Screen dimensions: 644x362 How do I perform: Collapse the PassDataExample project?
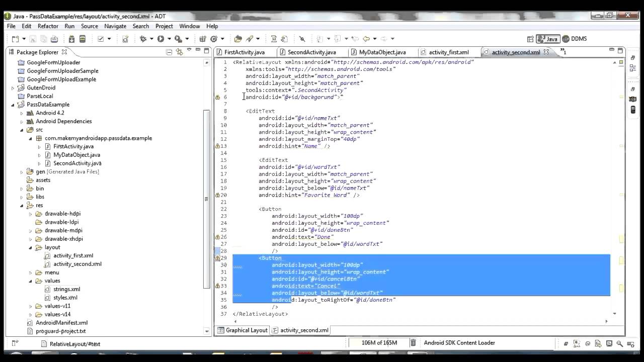coord(13,105)
